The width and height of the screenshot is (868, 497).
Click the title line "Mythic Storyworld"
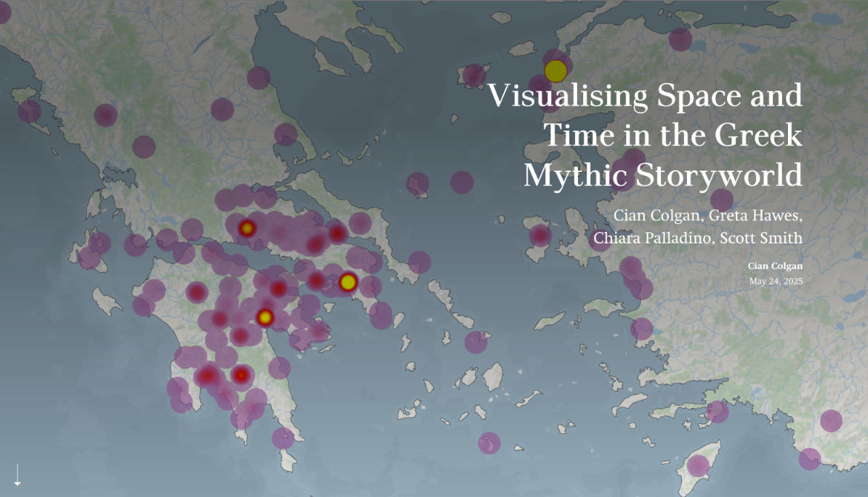pos(662,176)
